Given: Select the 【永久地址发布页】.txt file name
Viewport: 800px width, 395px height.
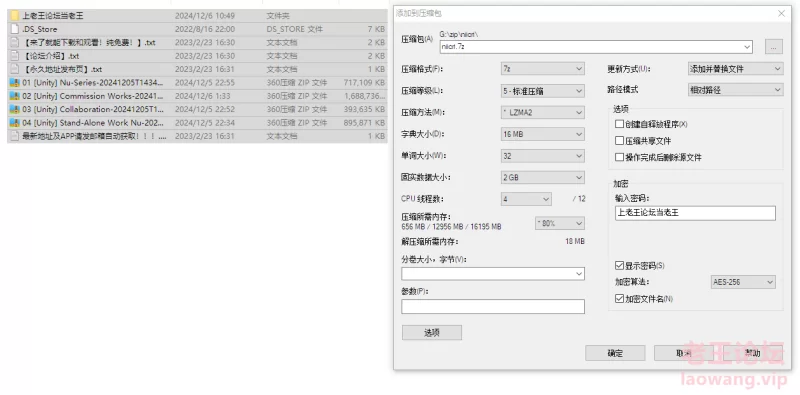Looking at the screenshot, I should coord(62,69).
